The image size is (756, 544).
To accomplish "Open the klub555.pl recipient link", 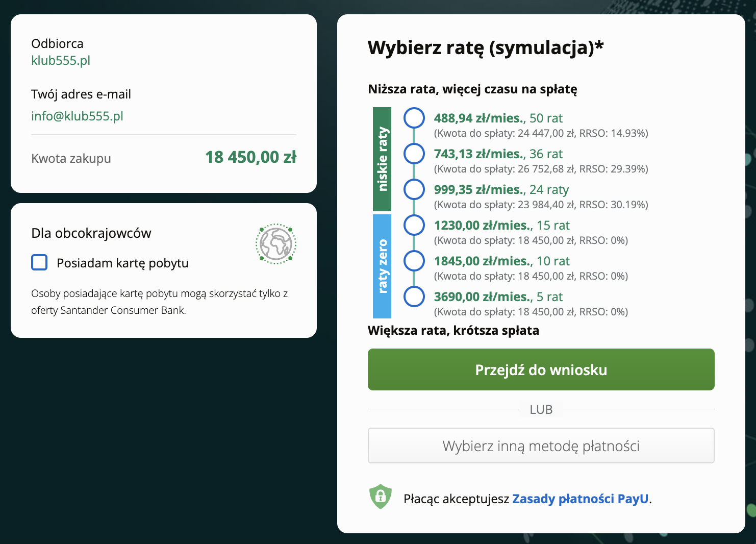I will coord(61,60).
